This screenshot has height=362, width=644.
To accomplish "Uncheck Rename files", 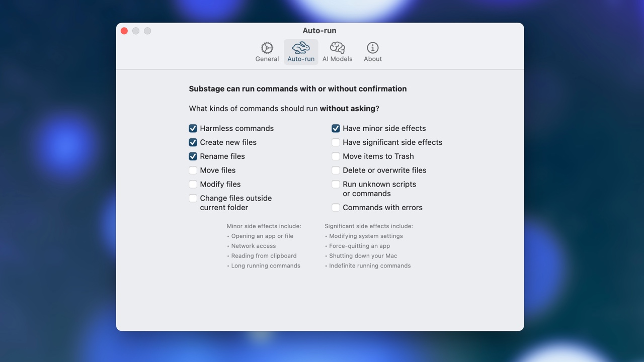I will [193, 156].
